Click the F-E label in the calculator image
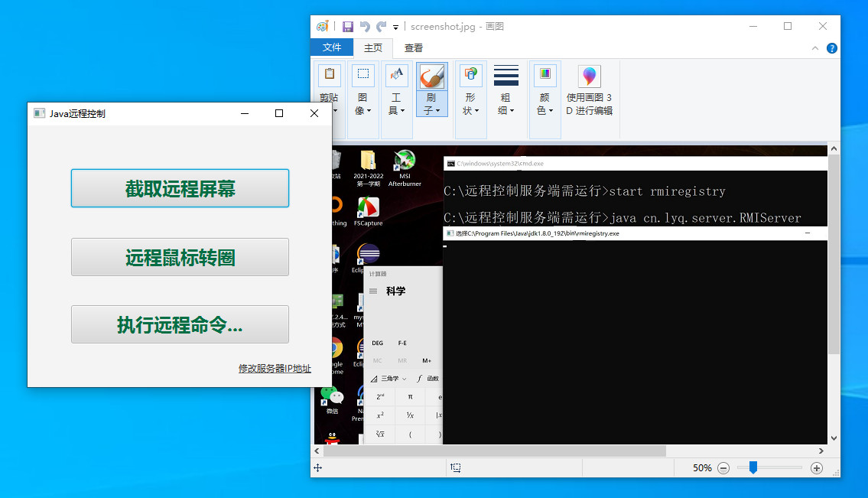 click(x=402, y=343)
